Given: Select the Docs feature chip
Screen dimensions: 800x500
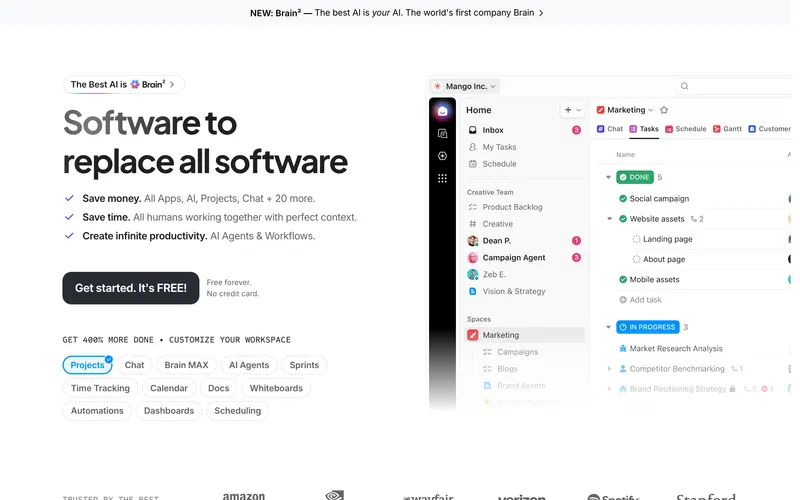Looking at the screenshot, I should 218,388.
